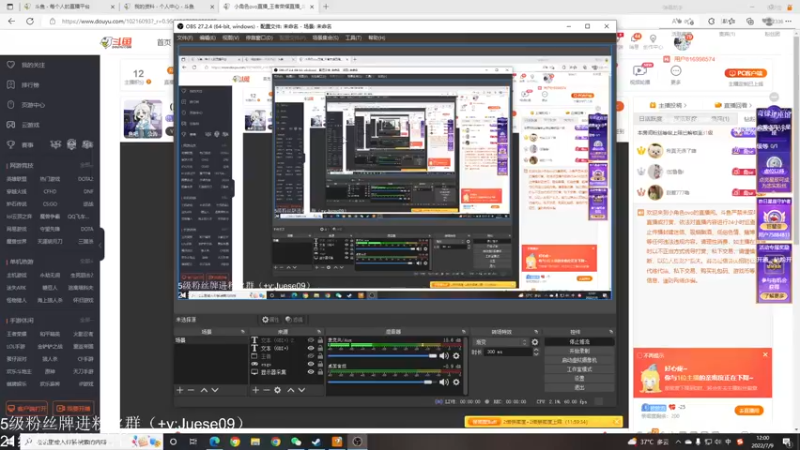This screenshot has height=450, width=800.
Task: Open desktop audio settings gear
Action: tap(456, 382)
